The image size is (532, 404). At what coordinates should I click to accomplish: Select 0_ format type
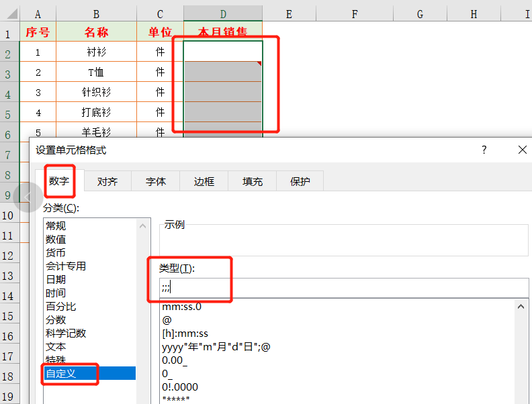(337, 374)
